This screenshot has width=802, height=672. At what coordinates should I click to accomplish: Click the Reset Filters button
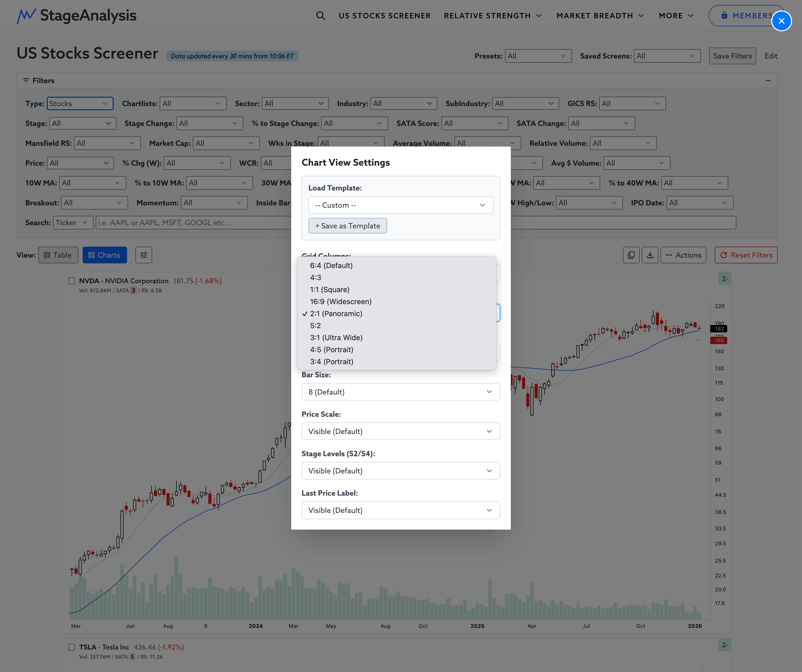click(x=746, y=255)
